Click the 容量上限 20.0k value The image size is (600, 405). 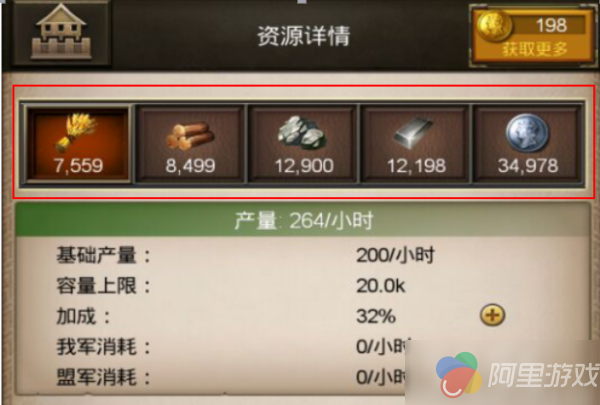[x=381, y=286]
